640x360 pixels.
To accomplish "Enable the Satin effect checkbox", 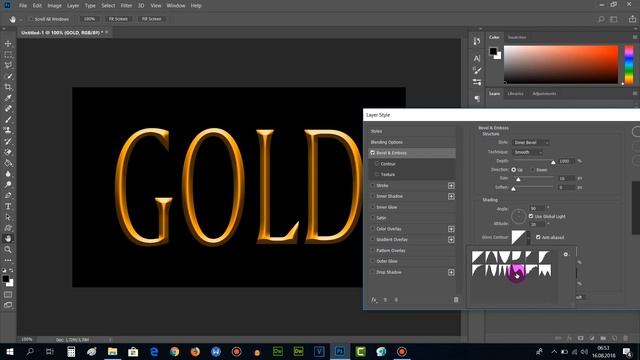I will click(x=372, y=218).
